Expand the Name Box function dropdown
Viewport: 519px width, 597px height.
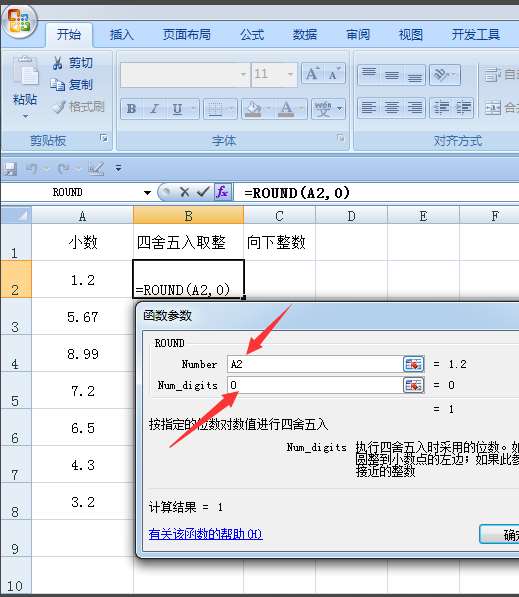point(147,193)
